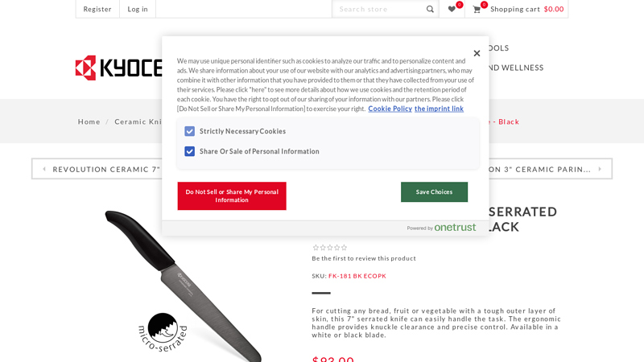Uncheck Share Or Sale of Personal Information

[x=189, y=151]
